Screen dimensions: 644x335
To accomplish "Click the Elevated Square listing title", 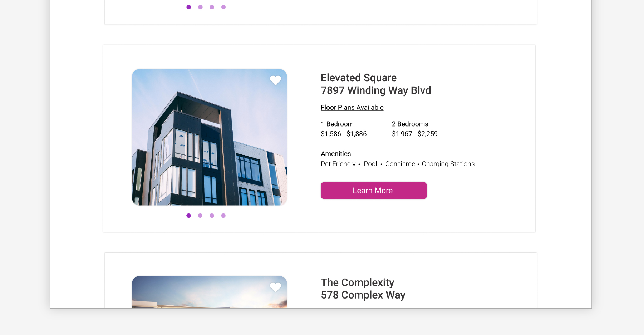I will click(358, 78).
